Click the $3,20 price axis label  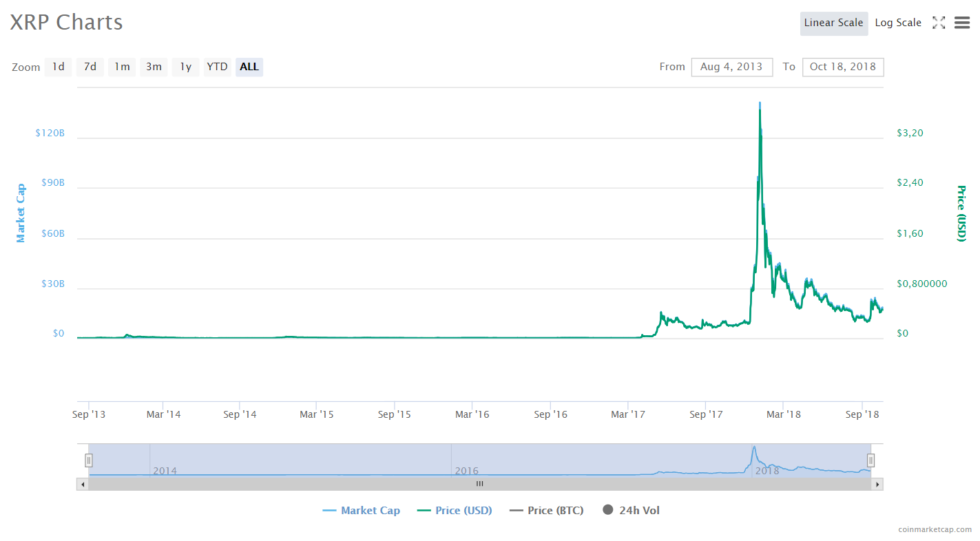pos(910,133)
